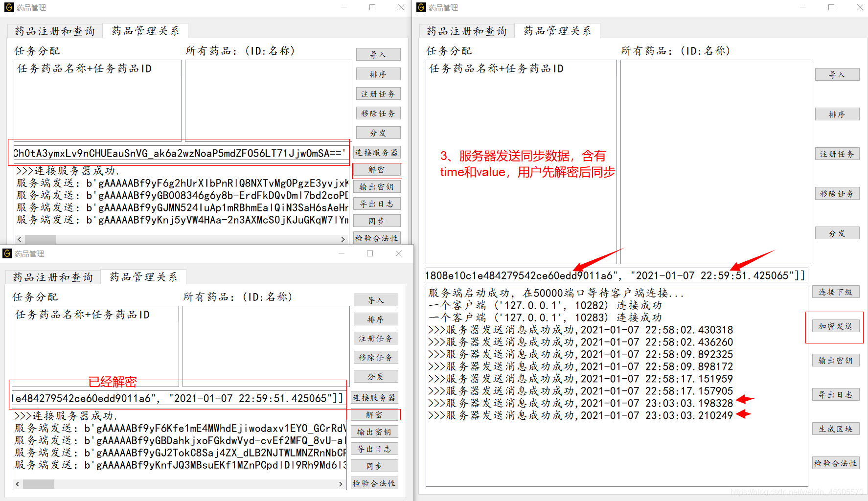Click 输出密钥 in bottom-left window
Screen dimensions: 868x501
click(374, 432)
